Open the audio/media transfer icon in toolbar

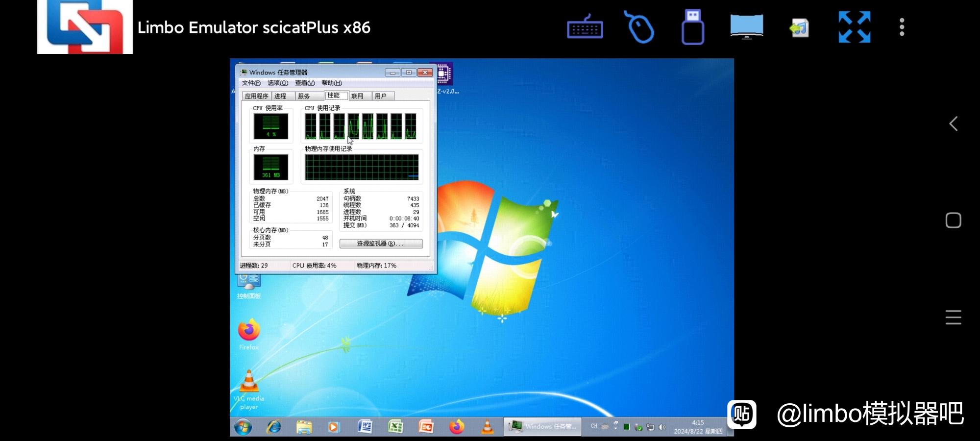pyautogui.click(x=799, y=28)
